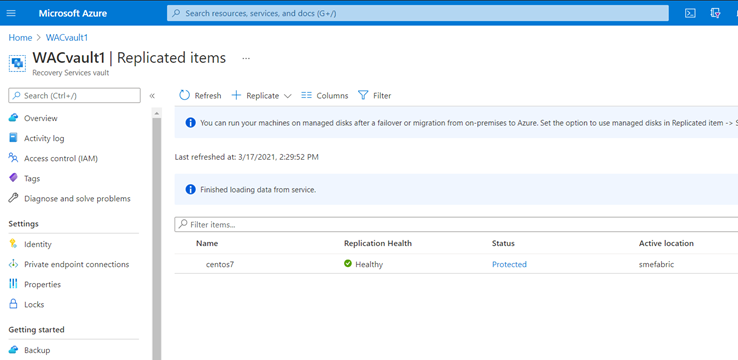
Task: Click the Last refreshed at timestamp text
Action: (247, 157)
